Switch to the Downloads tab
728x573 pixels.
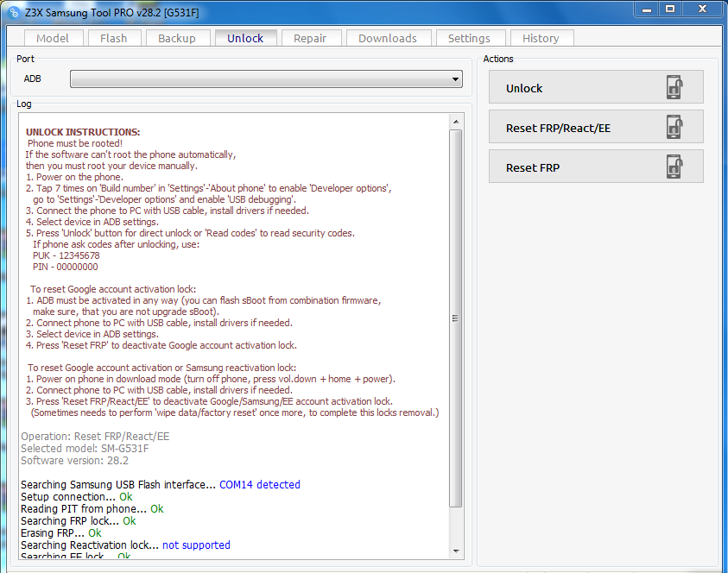click(x=387, y=38)
